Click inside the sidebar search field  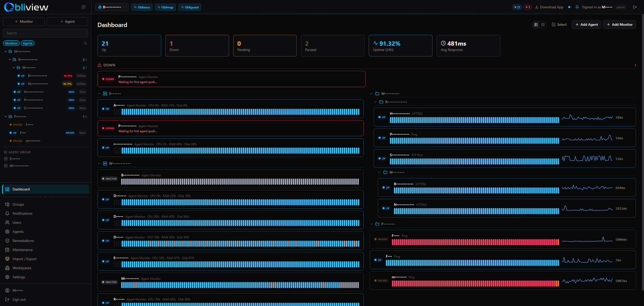click(x=45, y=33)
